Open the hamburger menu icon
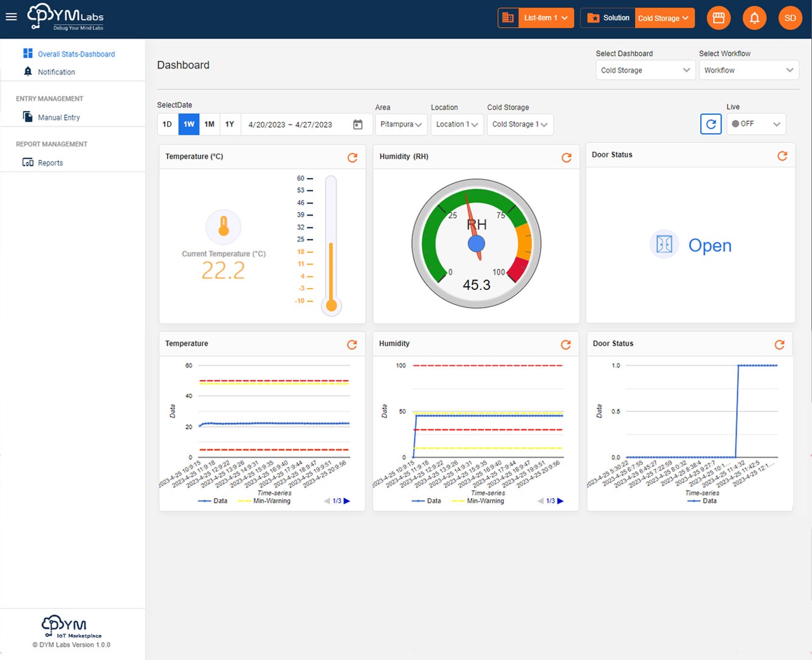Image resolution: width=812 pixels, height=660 pixels. pos(11,17)
